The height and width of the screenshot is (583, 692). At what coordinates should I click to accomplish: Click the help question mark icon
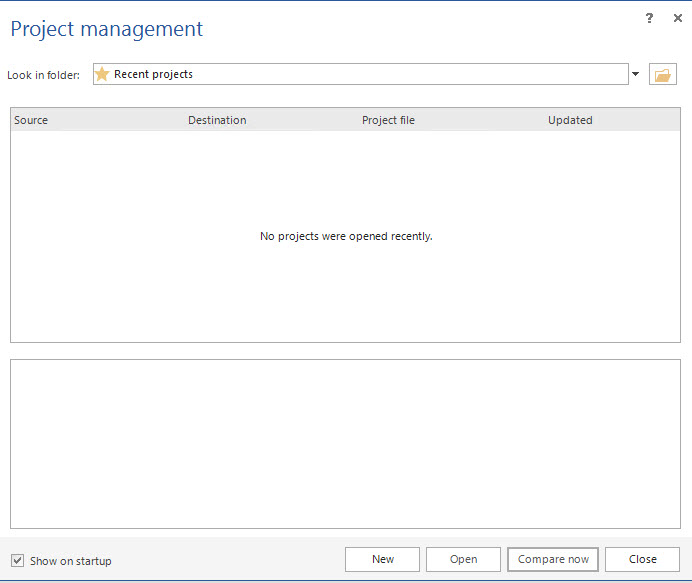[x=649, y=18]
